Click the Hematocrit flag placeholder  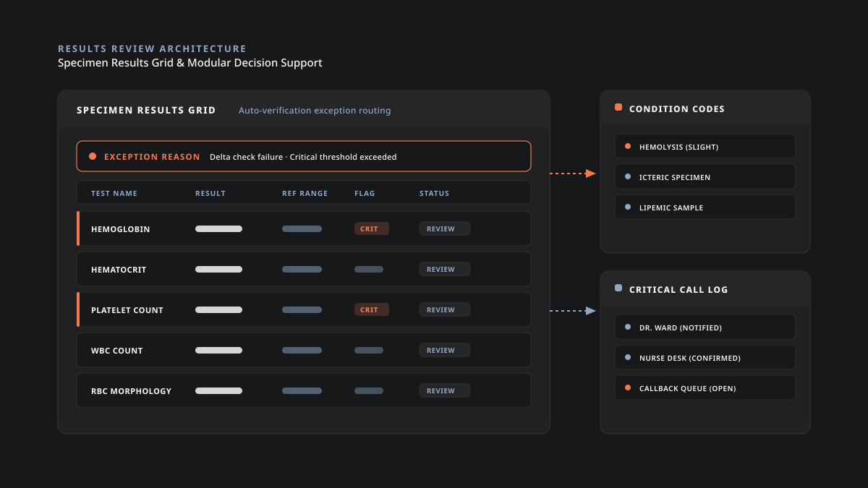[369, 269]
